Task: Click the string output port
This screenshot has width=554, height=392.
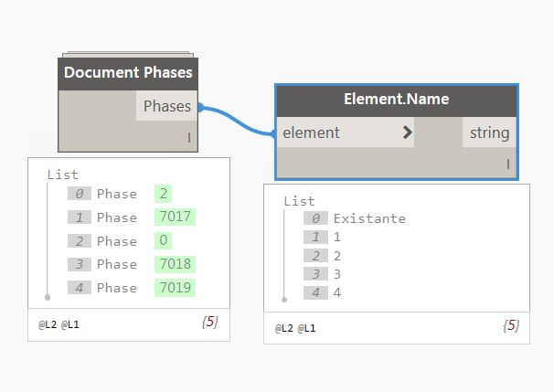Action: 489,132
